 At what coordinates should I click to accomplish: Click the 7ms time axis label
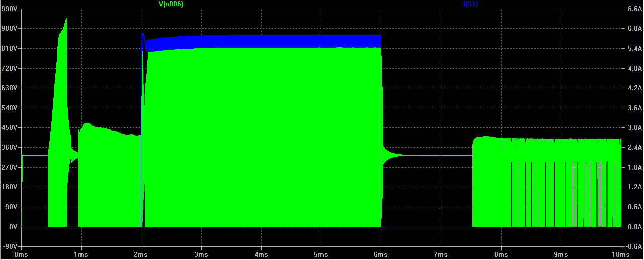(441, 255)
